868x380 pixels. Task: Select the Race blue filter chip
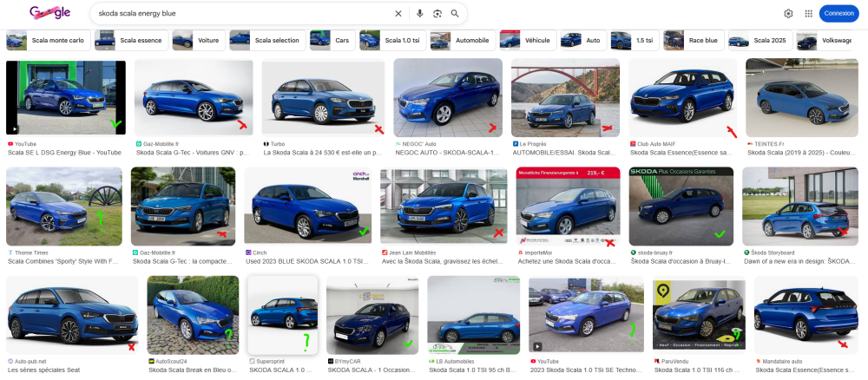694,41
